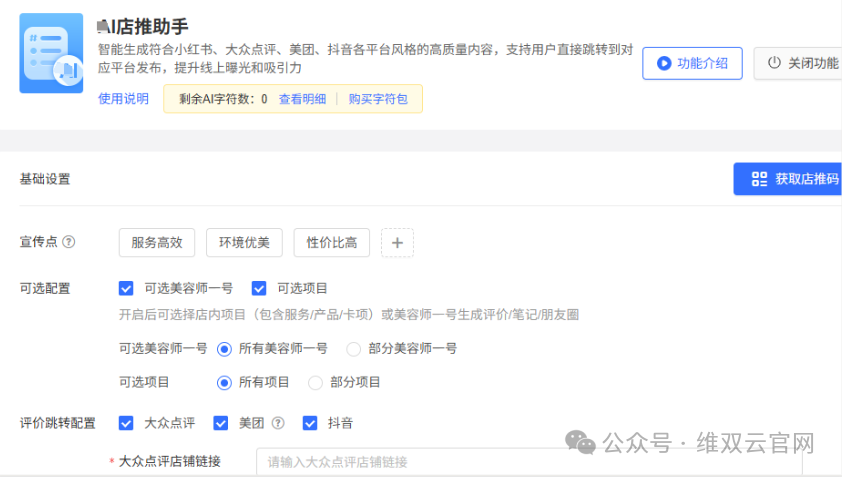Open the 使用说明 link
Viewport: 842px width, 477px height.
point(123,99)
